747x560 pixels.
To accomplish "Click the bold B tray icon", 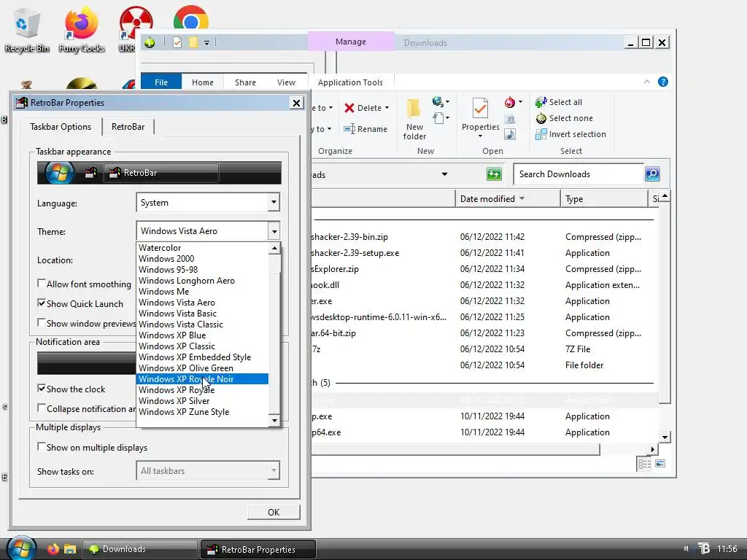I will pos(704,548).
